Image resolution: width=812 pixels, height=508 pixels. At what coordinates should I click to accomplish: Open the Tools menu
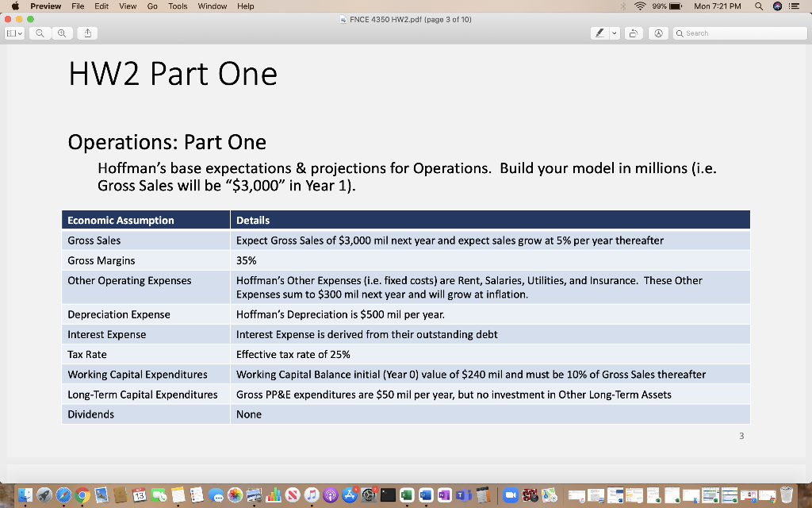pos(178,6)
